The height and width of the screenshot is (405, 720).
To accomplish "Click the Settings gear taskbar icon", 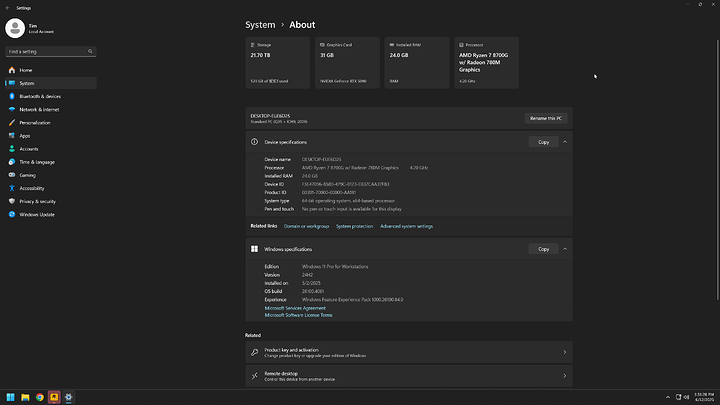I will pyautogui.click(x=69, y=397).
